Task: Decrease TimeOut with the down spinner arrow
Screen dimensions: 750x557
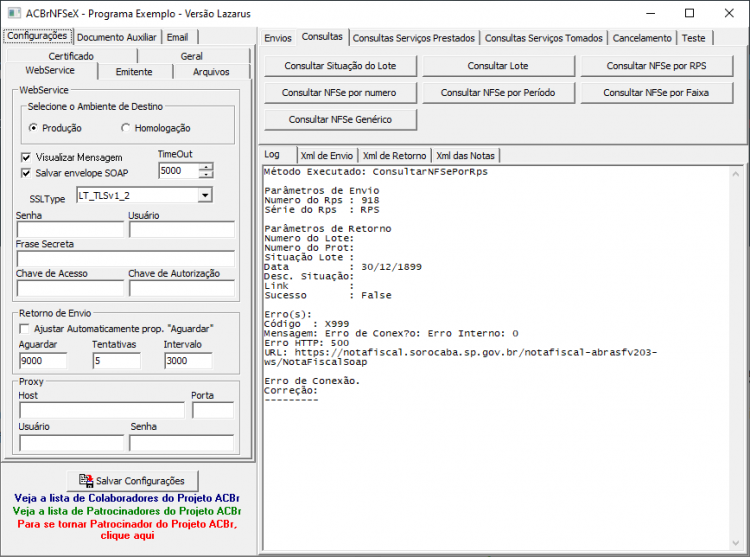Action: pyautogui.click(x=206, y=175)
